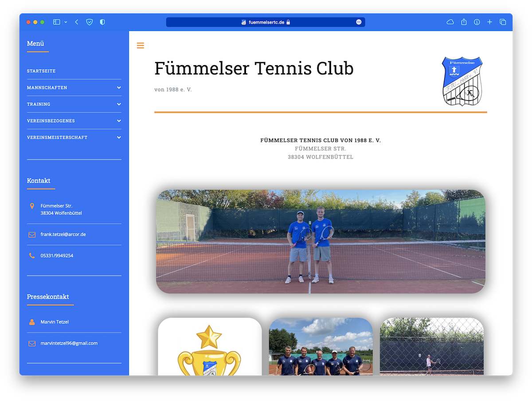This screenshot has height=401, width=532.
Task: Select Vereinsbezogenes in the sidebar menu
Action: 51,121
